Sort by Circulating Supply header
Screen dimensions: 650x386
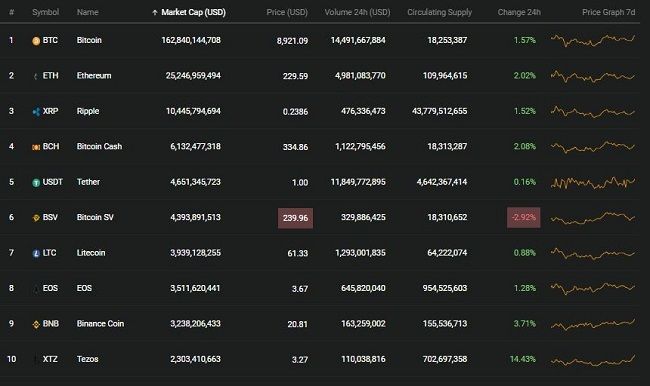pos(439,12)
